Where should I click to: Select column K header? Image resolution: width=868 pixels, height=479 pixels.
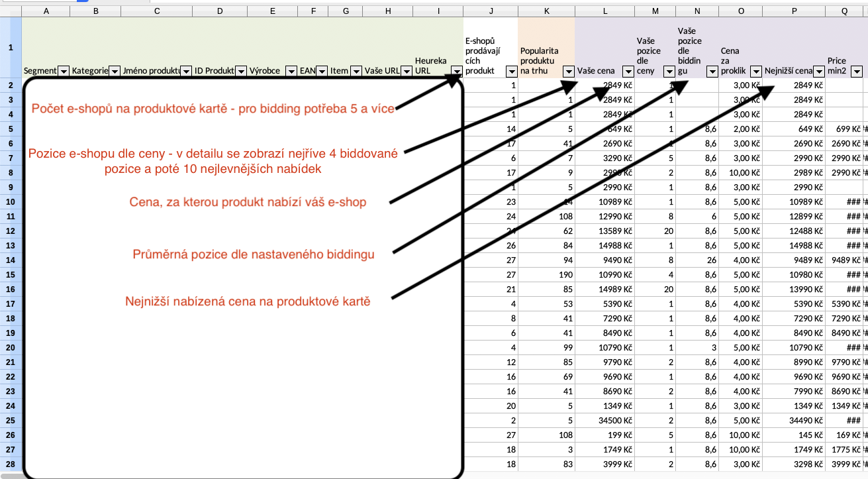546,11
